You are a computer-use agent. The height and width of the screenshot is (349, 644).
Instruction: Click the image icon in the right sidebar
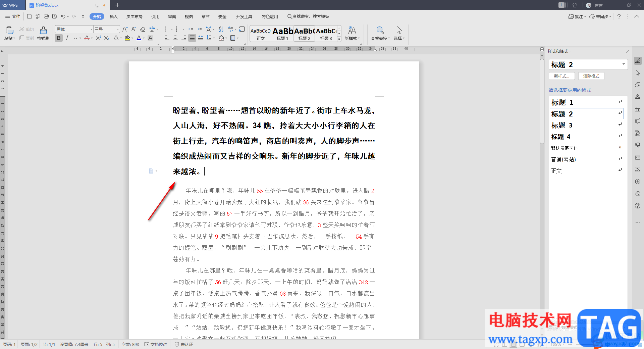pos(638,169)
